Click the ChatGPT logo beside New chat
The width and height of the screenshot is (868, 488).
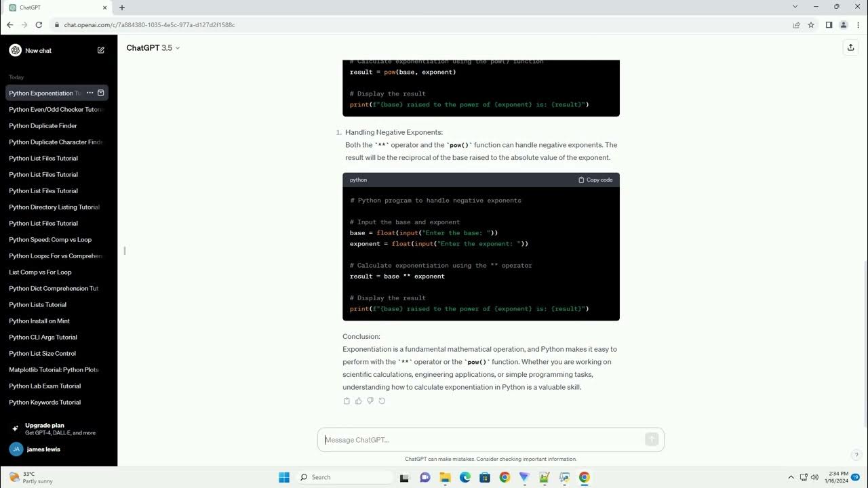(16, 50)
